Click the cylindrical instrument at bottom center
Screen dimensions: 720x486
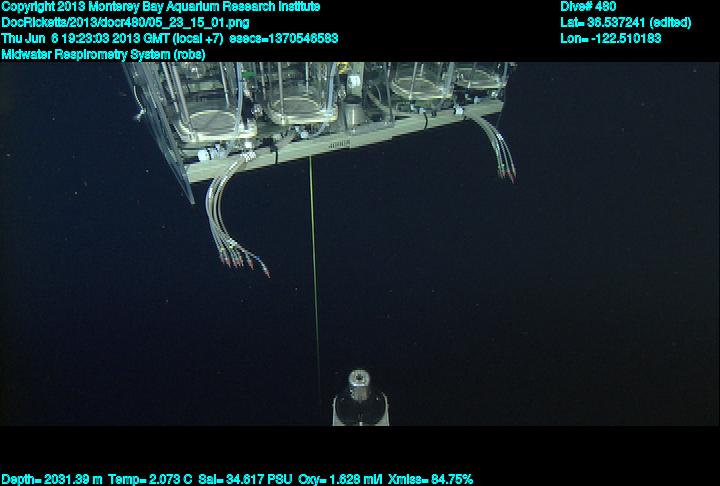click(360, 399)
